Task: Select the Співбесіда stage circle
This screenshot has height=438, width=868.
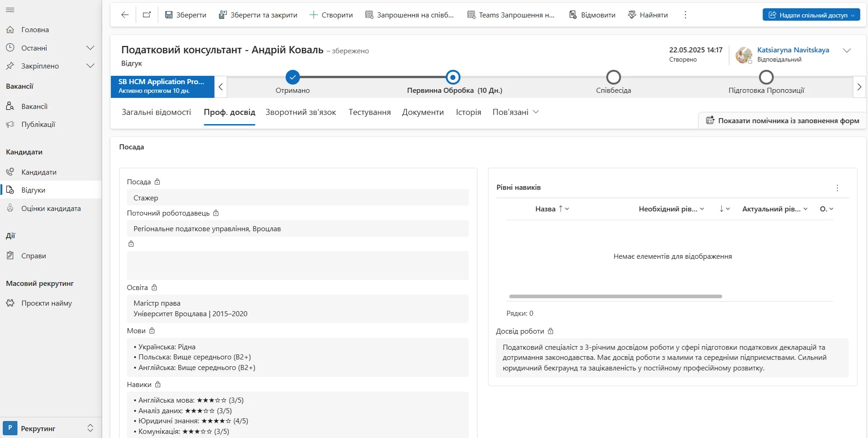Action: coord(613,77)
